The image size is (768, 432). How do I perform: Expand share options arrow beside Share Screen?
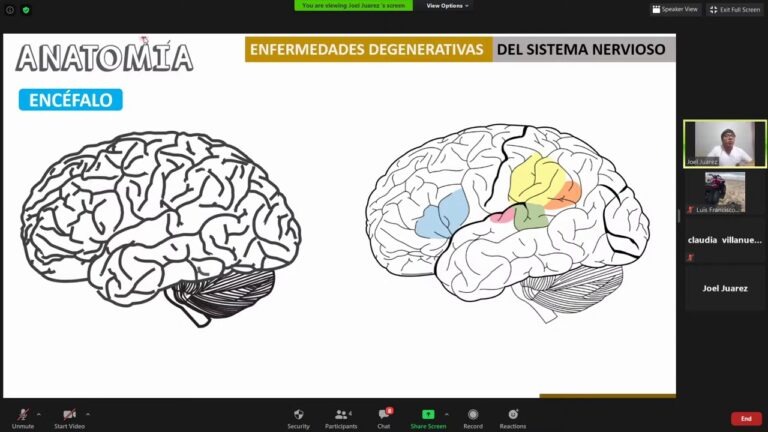[447, 414]
